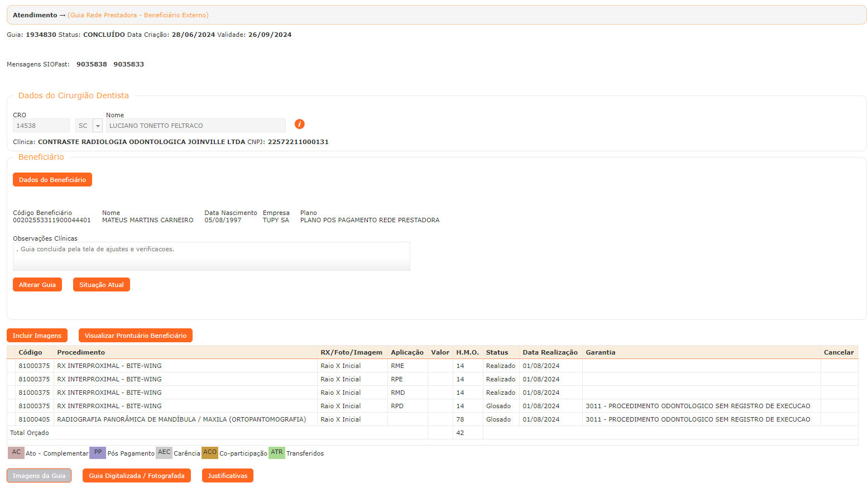Viewport: 868px width, 483px height.
Task: Open SIOFast message 9035838
Action: tap(92, 64)
